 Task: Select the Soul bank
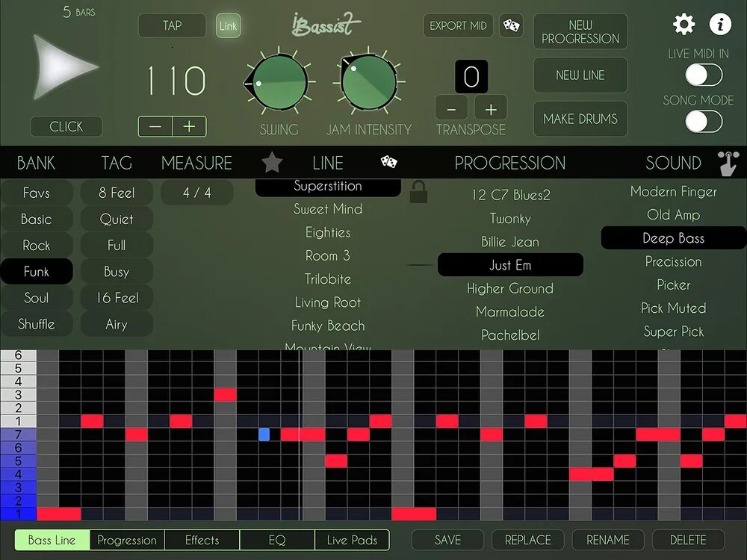click(37, 298)
